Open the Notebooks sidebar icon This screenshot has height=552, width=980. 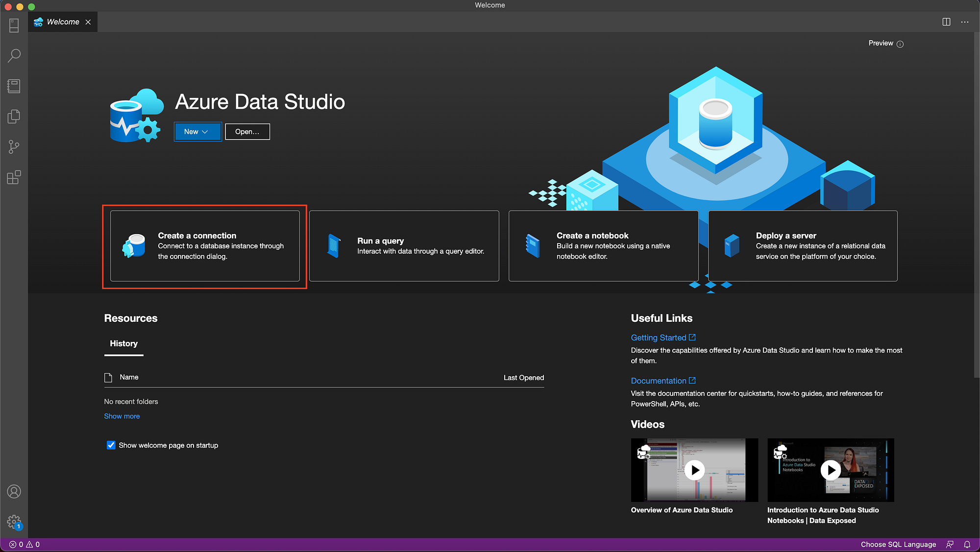click(14, 86)
